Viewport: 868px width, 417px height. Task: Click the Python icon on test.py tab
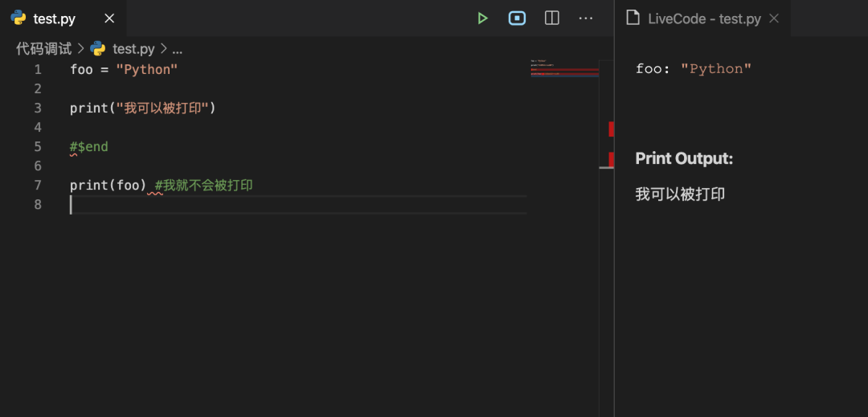tap(18, 18)
